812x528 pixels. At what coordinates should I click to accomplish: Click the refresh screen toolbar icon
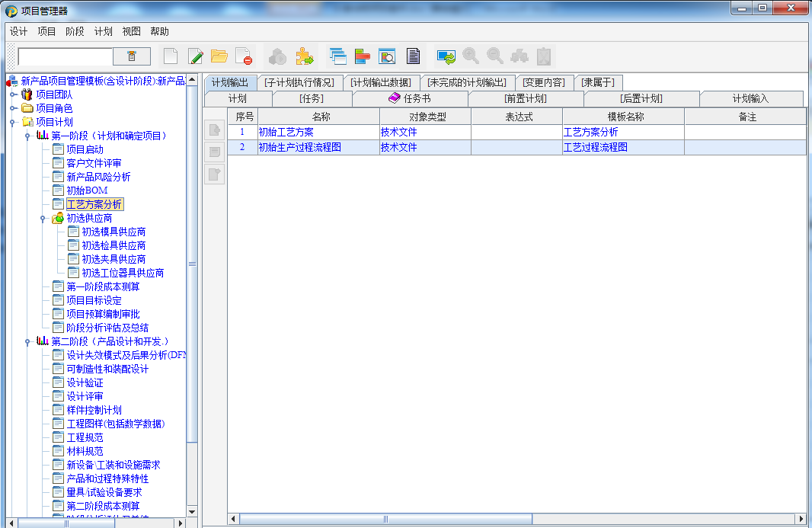pyautogui.click(x=446, y=56)
